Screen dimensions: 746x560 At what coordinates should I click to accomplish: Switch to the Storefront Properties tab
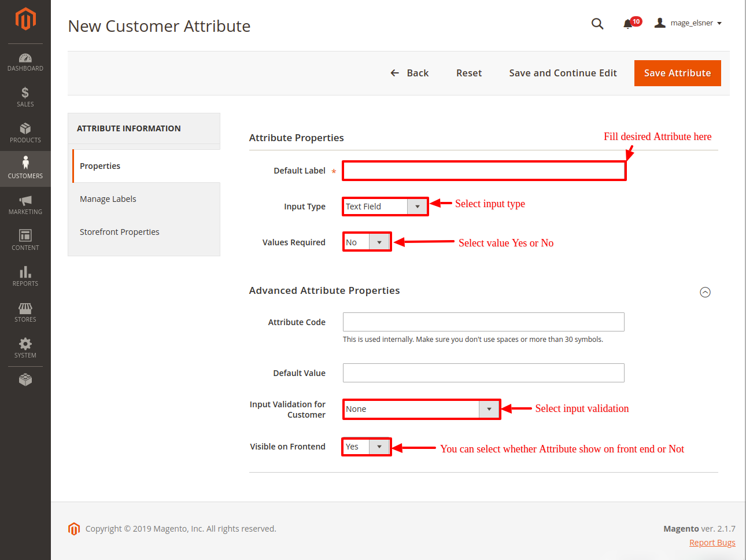coord(120,232)
